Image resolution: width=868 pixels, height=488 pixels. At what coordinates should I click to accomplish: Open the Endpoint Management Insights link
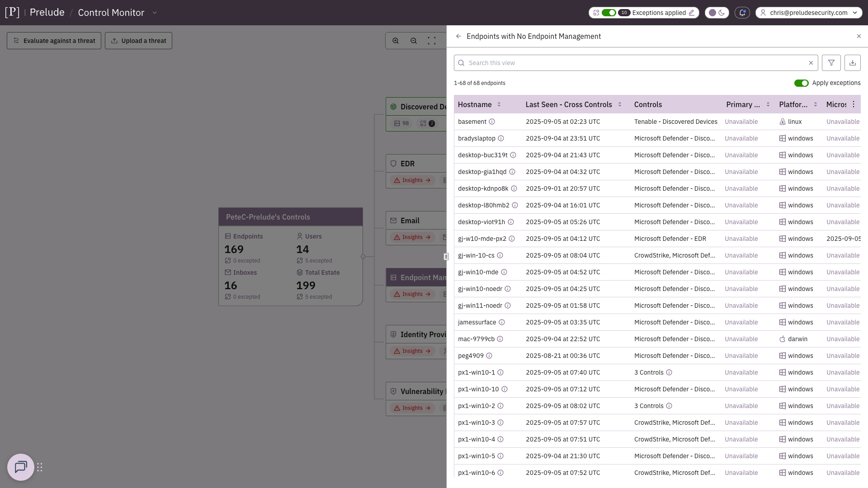click(412, 294)
